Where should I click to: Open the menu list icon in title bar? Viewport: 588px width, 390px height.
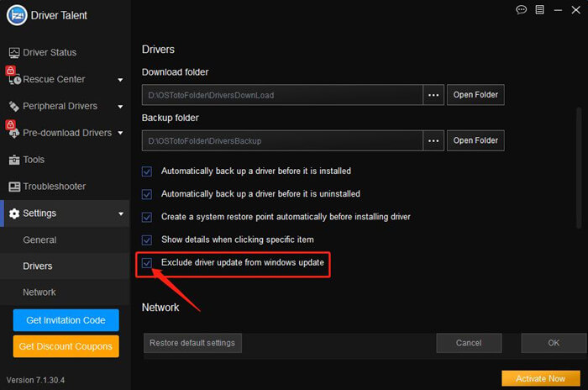(x=539, y=10)
